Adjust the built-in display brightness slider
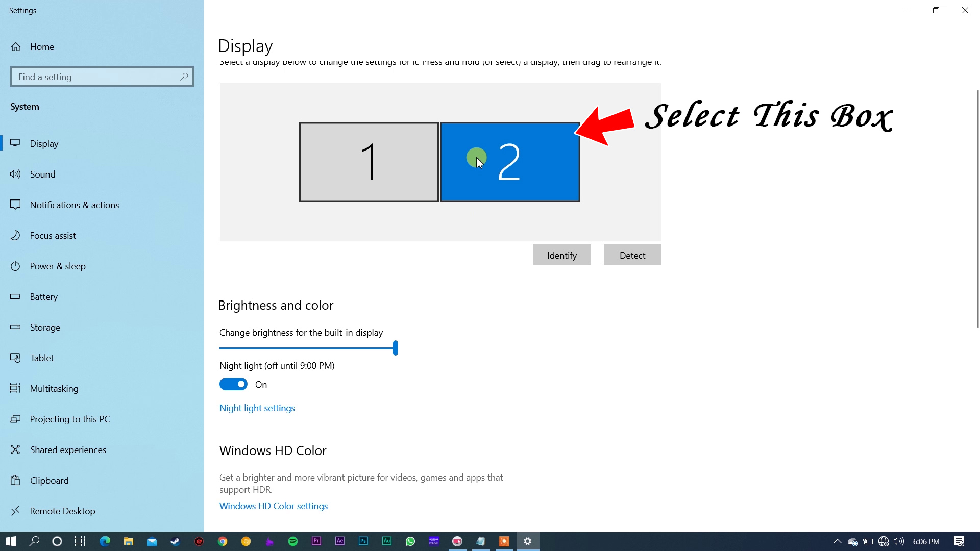 395,348
